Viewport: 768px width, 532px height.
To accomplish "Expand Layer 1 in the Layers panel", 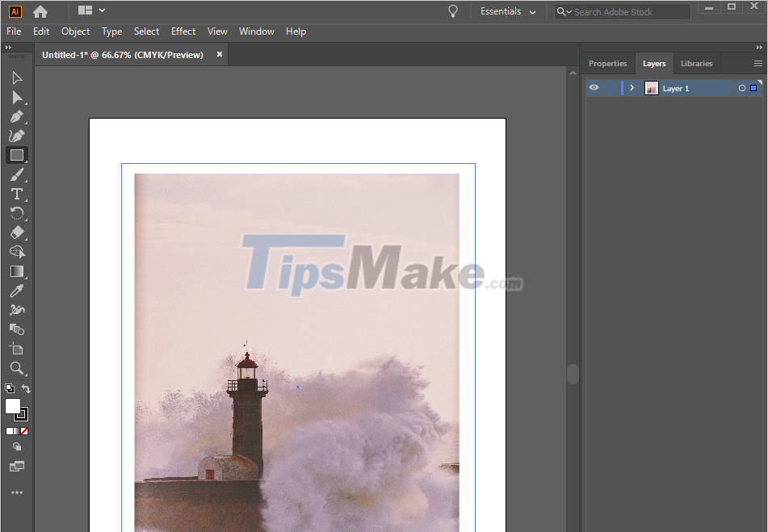I will (x=632, y=87).
